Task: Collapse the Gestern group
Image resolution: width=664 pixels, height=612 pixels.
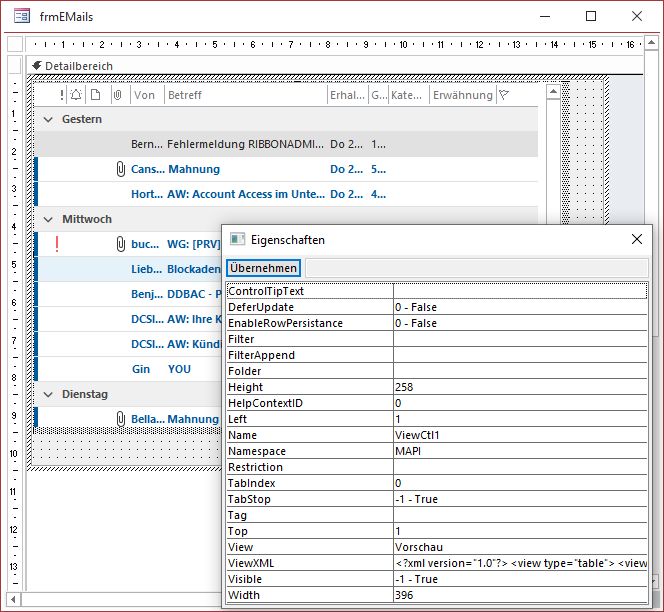Action: (x=48, y=119)
